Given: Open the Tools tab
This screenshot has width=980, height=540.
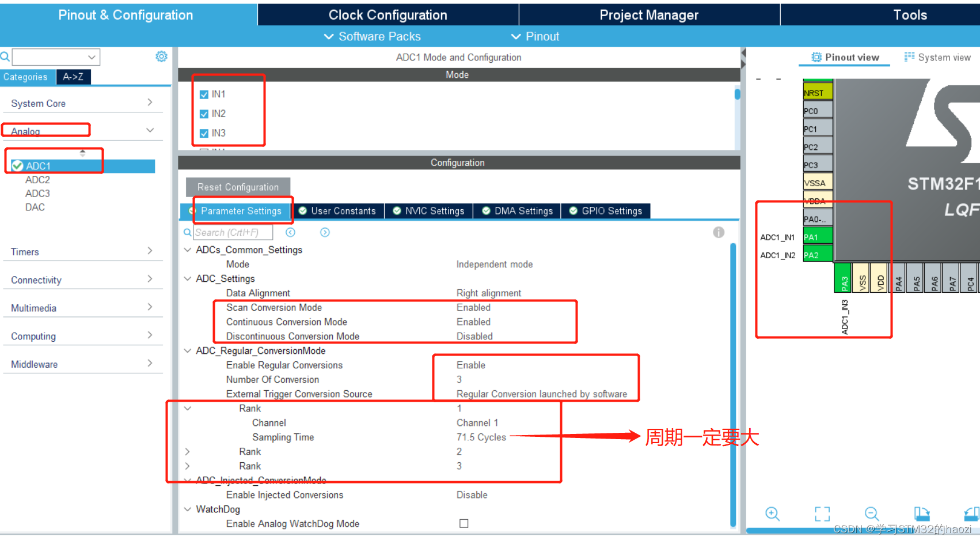Looking at the screenshot, I should point(910,15).
